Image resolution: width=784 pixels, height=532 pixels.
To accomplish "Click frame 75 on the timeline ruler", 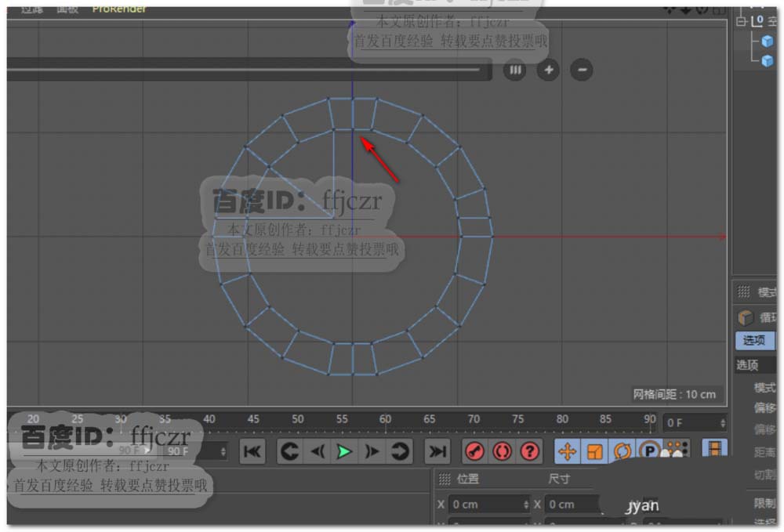I will click(x=517, y=419).
